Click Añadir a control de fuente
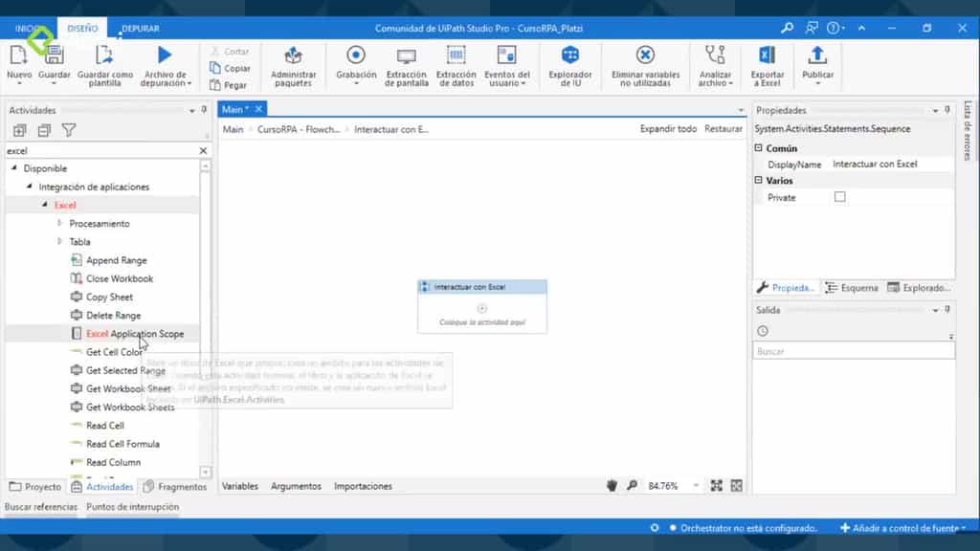 [903, 528]
